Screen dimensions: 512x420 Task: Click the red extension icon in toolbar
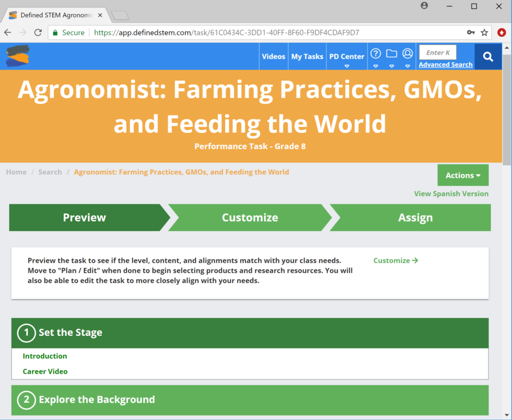pos(501,32)
